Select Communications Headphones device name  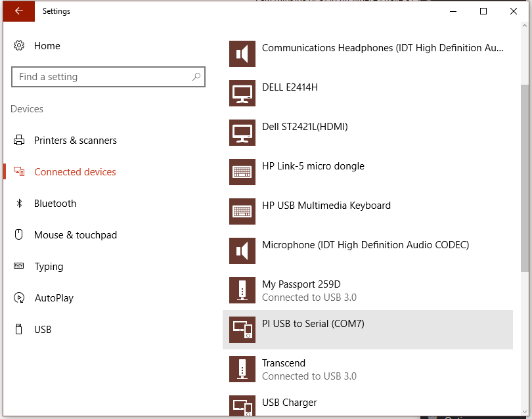[383, 48]
